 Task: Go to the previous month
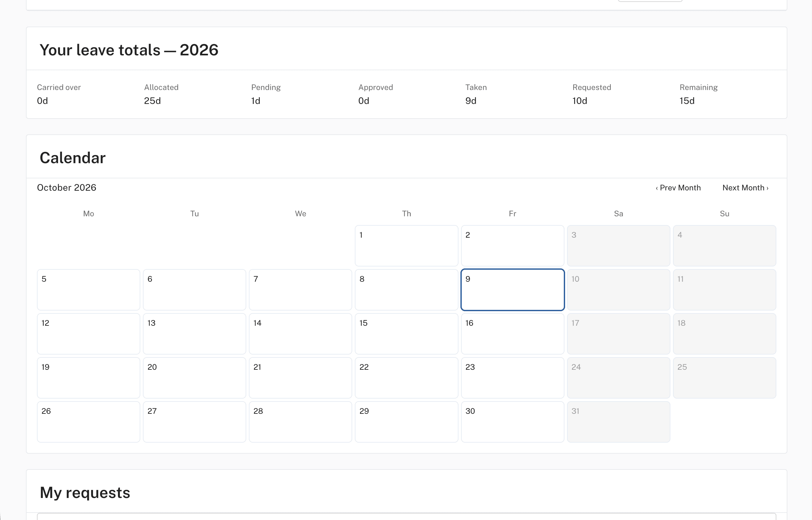pyautogui.click(x=678, y=188)
